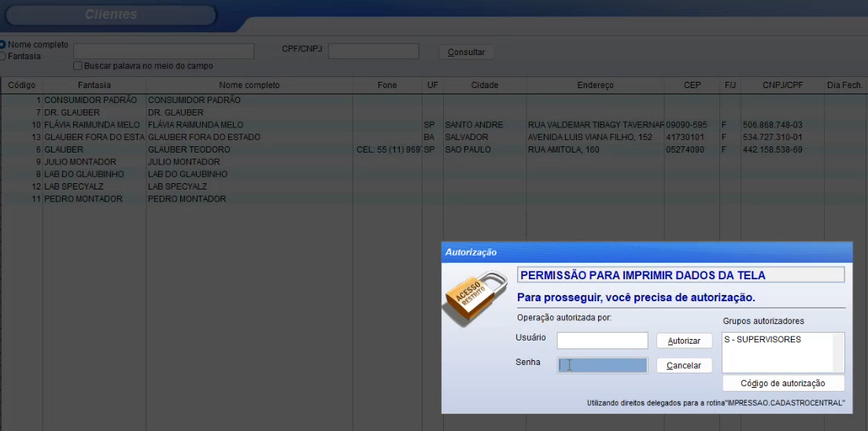Sort by the Código column header
This screenshot has width=868, height=431.
point(21,85)
